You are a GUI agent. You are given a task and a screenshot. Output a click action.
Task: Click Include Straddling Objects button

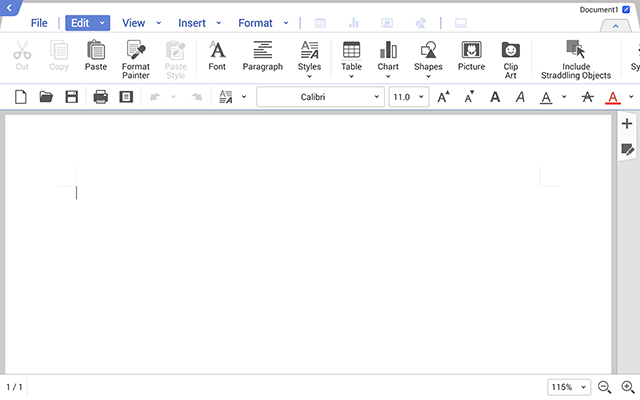(x=575, y=56)
